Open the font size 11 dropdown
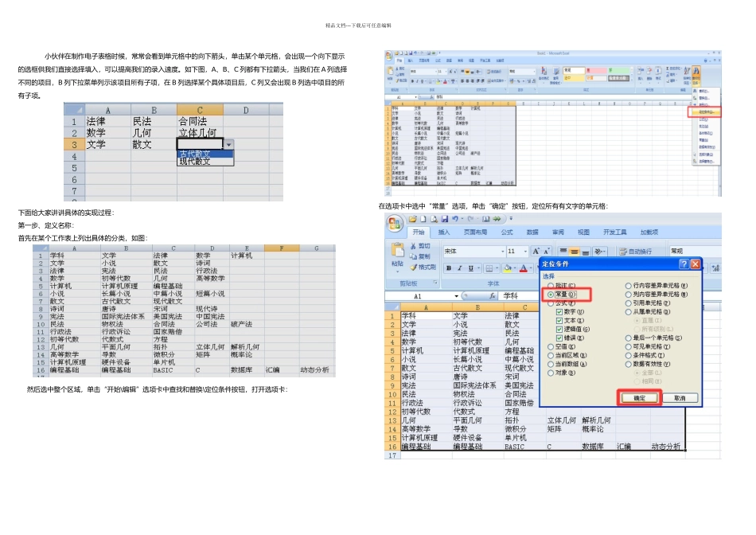The image size is (756, 535). [525, 252]
